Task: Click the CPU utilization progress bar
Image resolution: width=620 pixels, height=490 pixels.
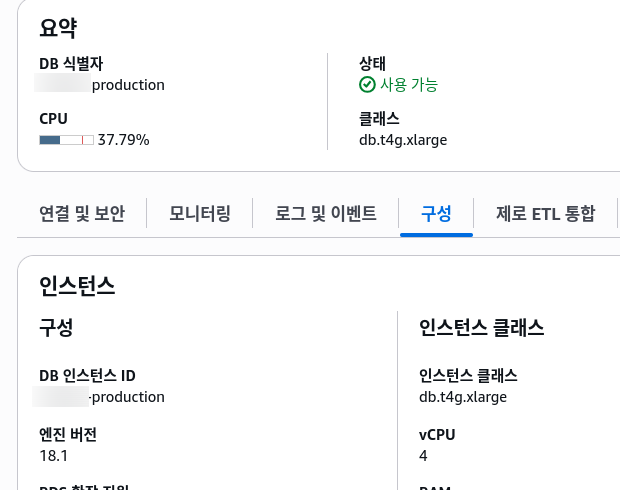Action: point(66,140)
